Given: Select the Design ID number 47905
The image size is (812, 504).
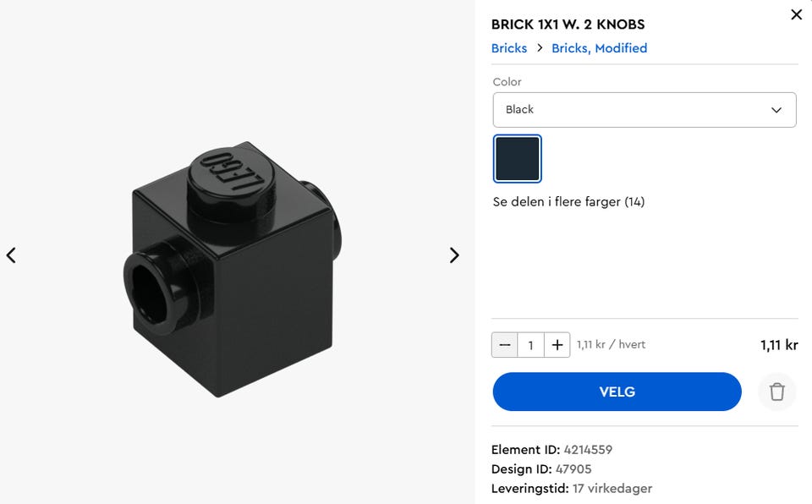Looking at the screenshot, I should 573,468.
